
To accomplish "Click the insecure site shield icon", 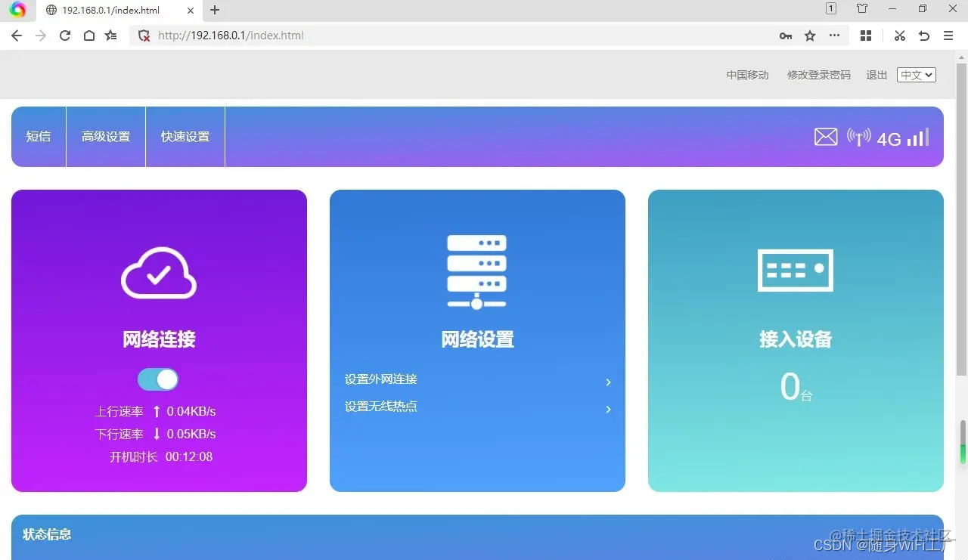I will pyautogui.click(x=144, y=36).
